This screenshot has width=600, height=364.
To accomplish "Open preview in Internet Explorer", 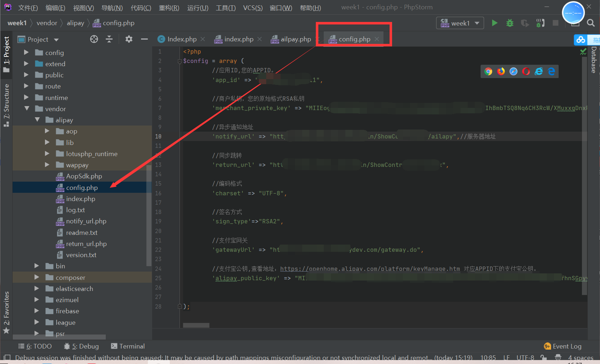I will tap(538, 71).
